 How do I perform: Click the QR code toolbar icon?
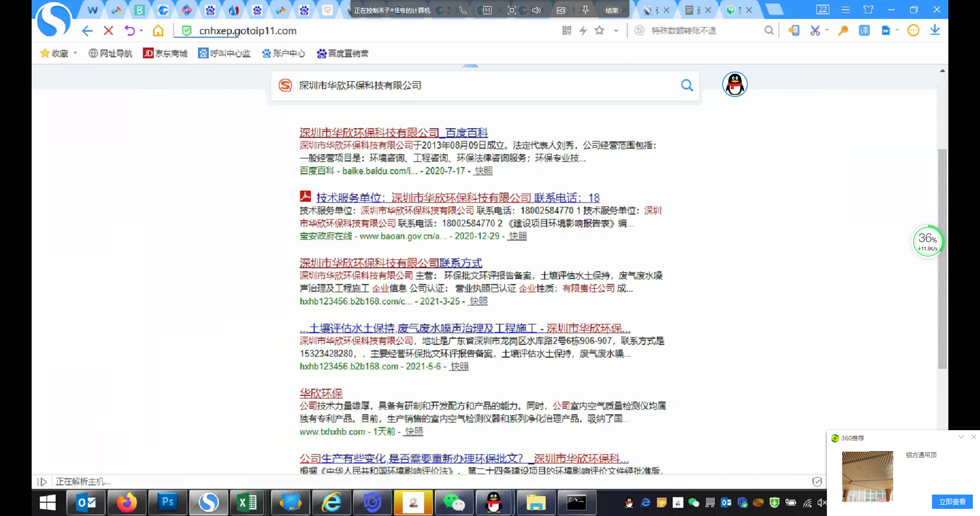pyautogui.click(x=568, y=30)
